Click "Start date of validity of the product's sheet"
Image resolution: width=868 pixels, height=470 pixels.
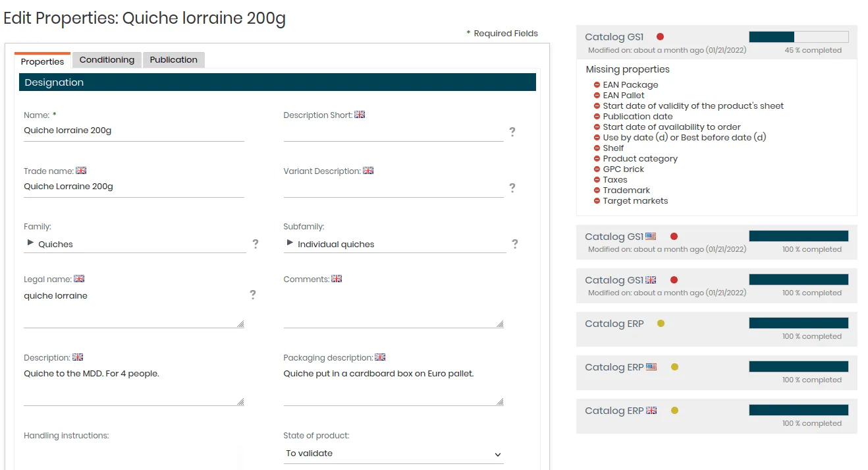pos(693,106)
